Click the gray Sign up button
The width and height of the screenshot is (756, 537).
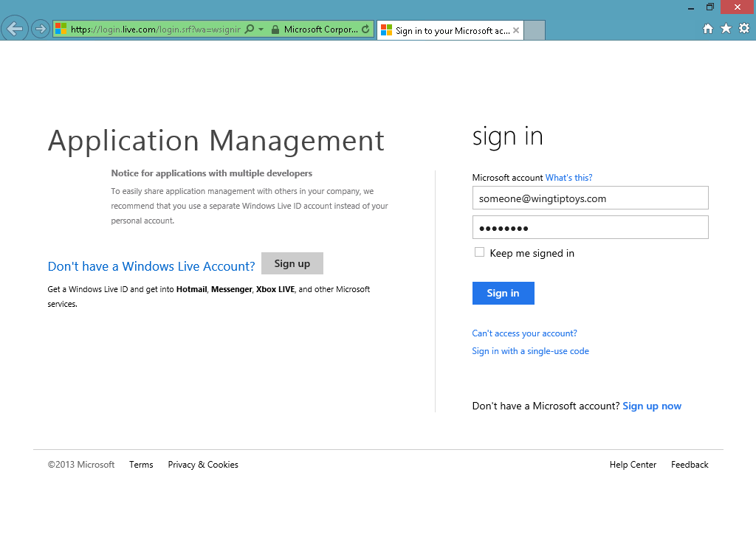click(292, 263)
